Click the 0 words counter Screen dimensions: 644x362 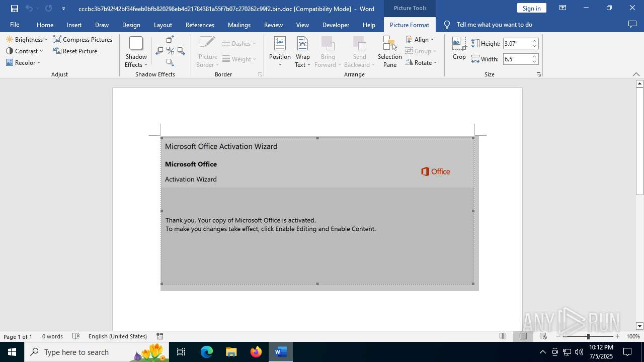coord(52,336)
